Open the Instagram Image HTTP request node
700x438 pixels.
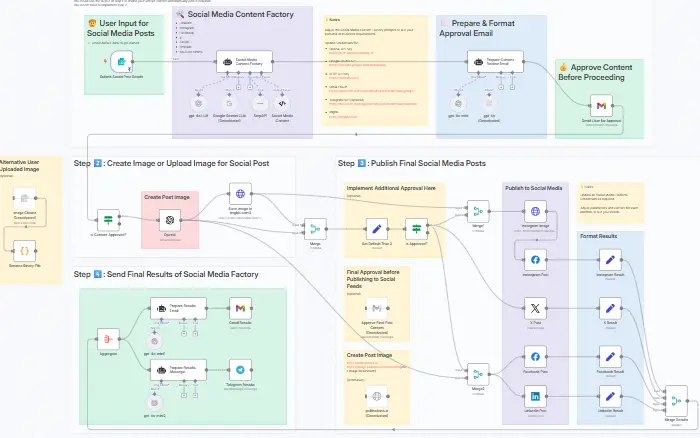tap(535, 211)
